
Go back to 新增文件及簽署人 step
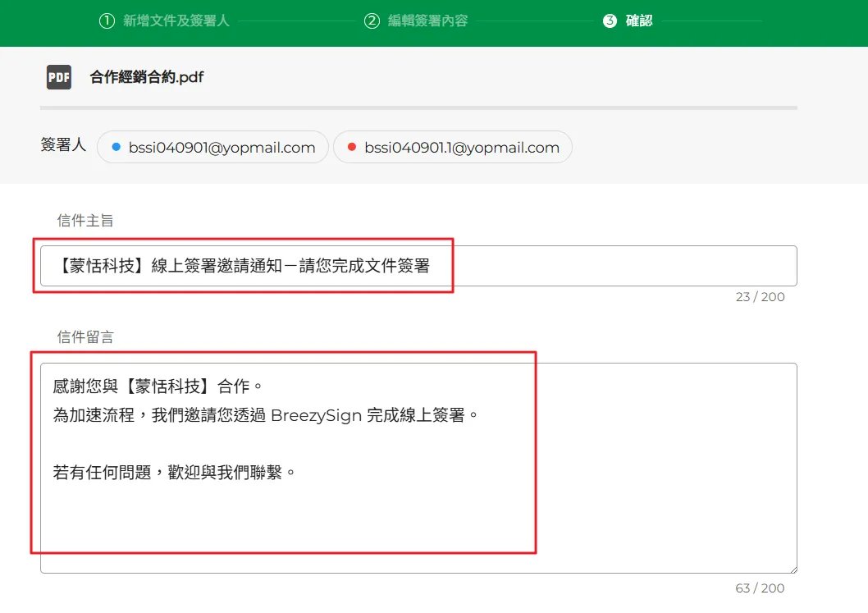click(x=176, y=21)
